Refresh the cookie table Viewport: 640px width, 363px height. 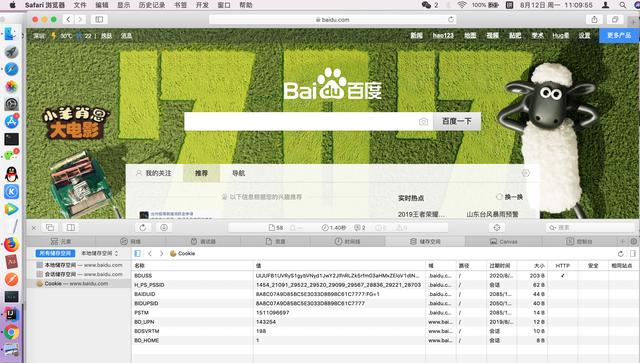click(620, 254)
